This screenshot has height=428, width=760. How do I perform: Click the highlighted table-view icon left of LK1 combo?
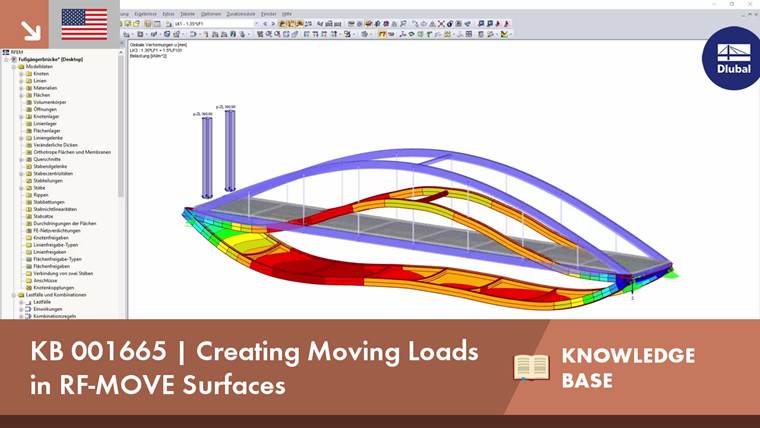tap(148, 23)
